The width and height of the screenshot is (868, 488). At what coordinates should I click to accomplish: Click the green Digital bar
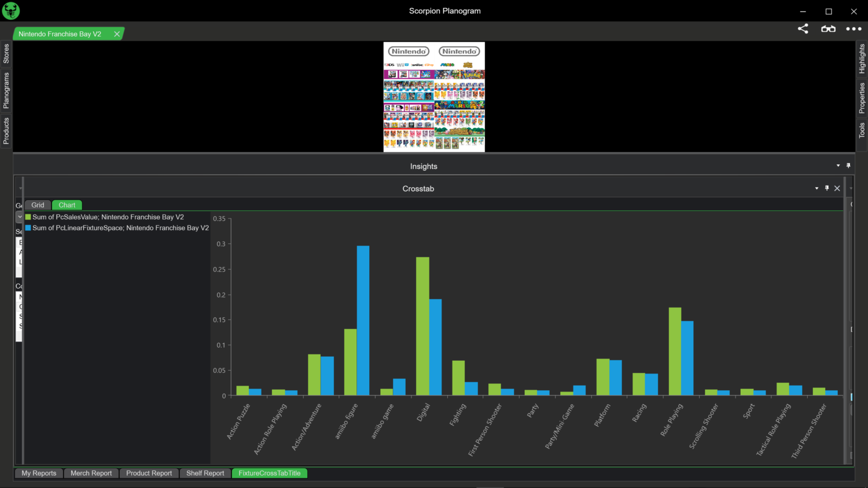pyautogui.click(x=422, y=326)
